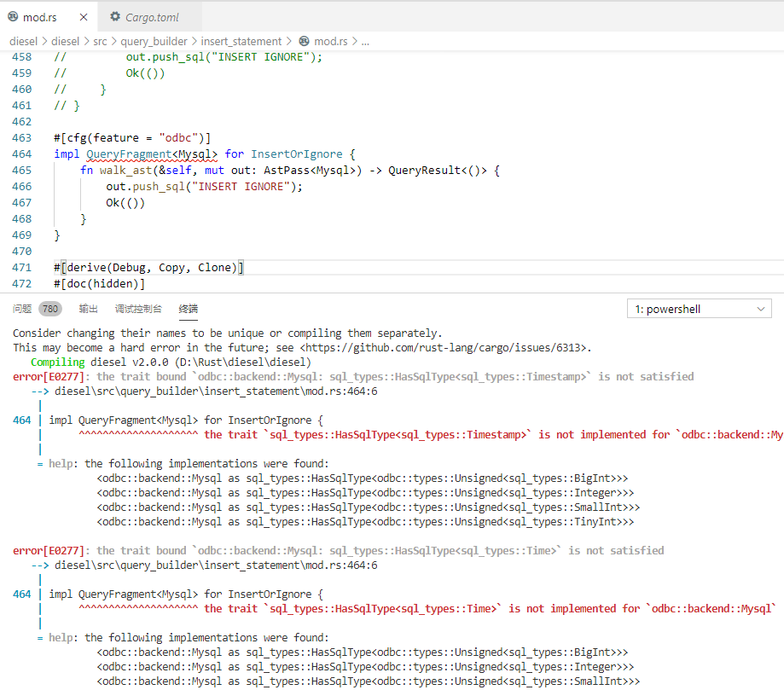Viewport: 784px width, 690px height.
Task: Select 'src' breadcrumb folder
Action: point(100,42)
